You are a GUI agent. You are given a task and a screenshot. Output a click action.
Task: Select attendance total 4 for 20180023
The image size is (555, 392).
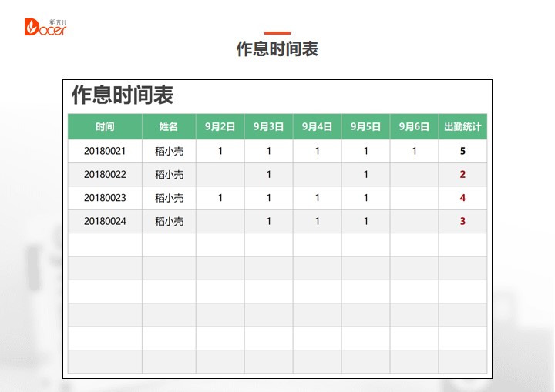(x=462, y=198)
